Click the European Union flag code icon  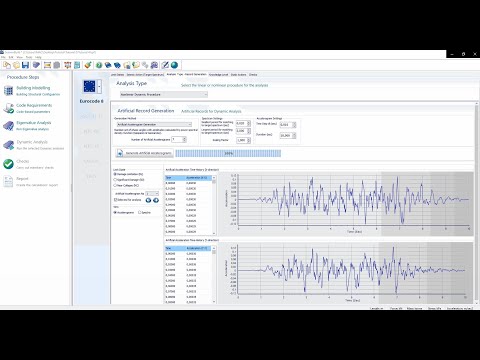pos(89,87)
